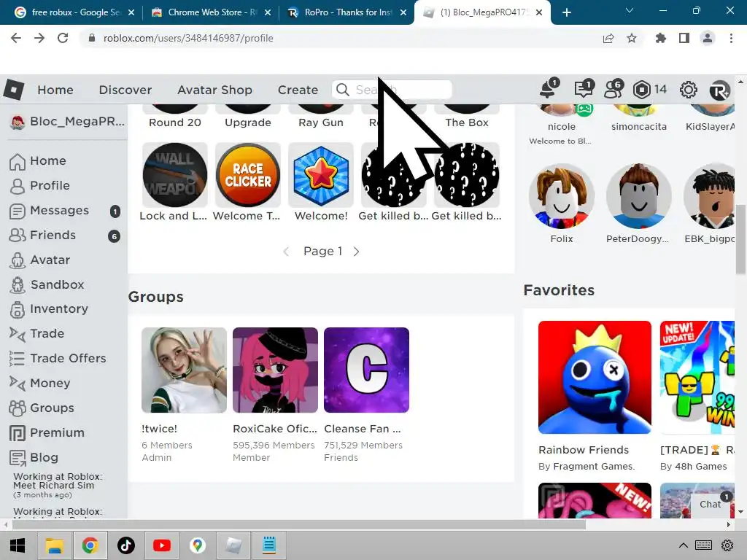Open File Explorer from the taskbar

[54, 545]
